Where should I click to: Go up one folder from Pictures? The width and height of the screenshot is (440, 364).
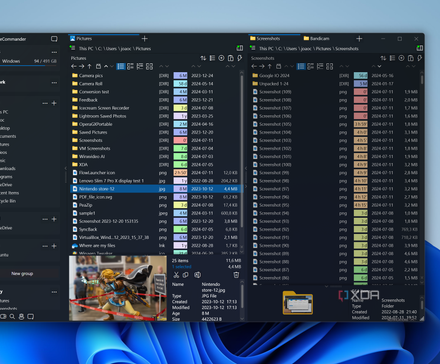click(89, 67)
